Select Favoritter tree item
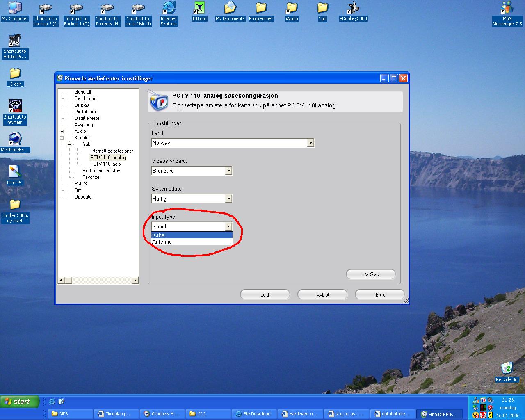The height and width of the screenshot is (420, 525). pyautogui.click(x=91, y=177)
